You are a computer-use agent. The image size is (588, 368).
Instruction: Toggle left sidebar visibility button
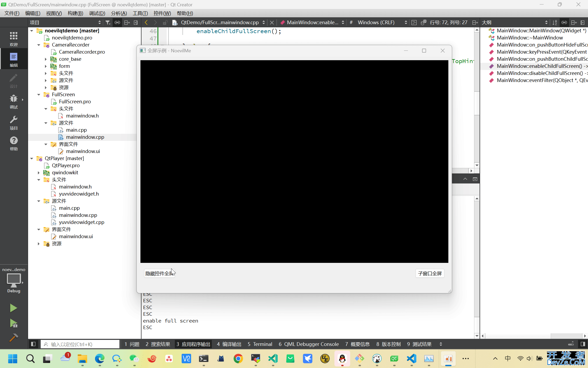(x=33, y=344)
